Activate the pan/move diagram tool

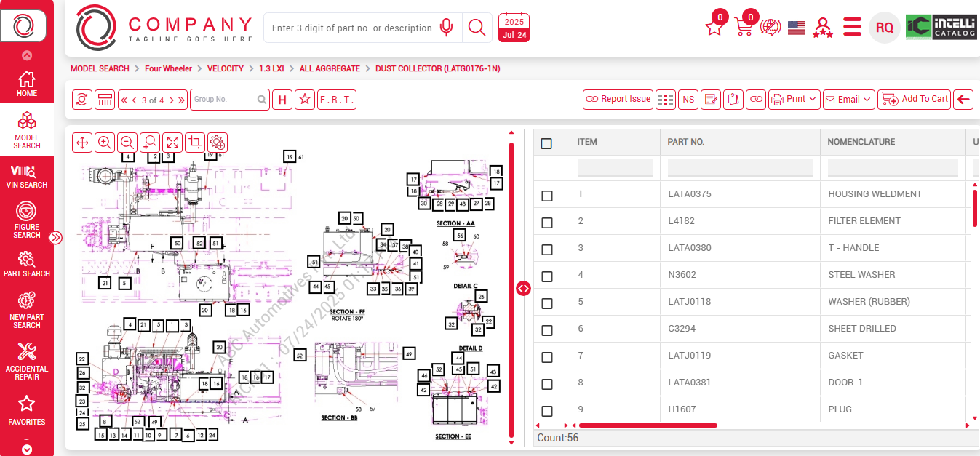click(82, 143)
